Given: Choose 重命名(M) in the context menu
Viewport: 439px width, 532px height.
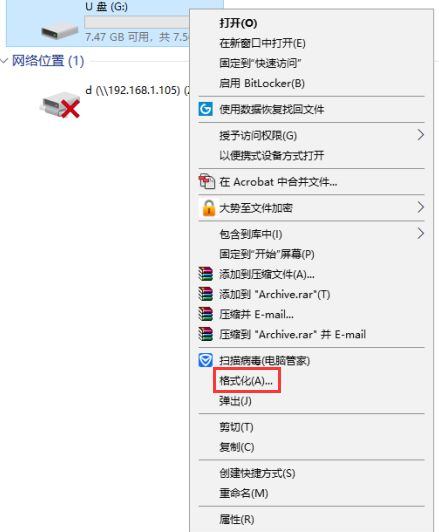Looking at the screenshot, I should (x=244, y=493).
